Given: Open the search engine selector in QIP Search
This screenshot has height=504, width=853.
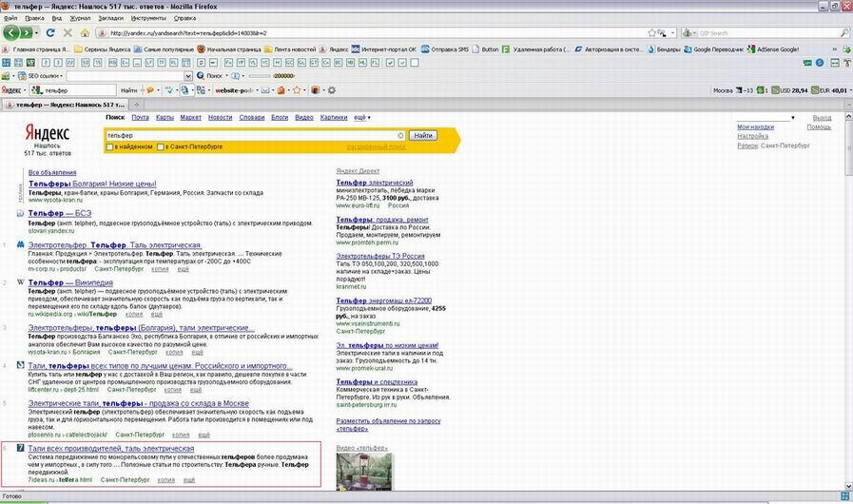Looking at the screenshot, I should [688, 33].
